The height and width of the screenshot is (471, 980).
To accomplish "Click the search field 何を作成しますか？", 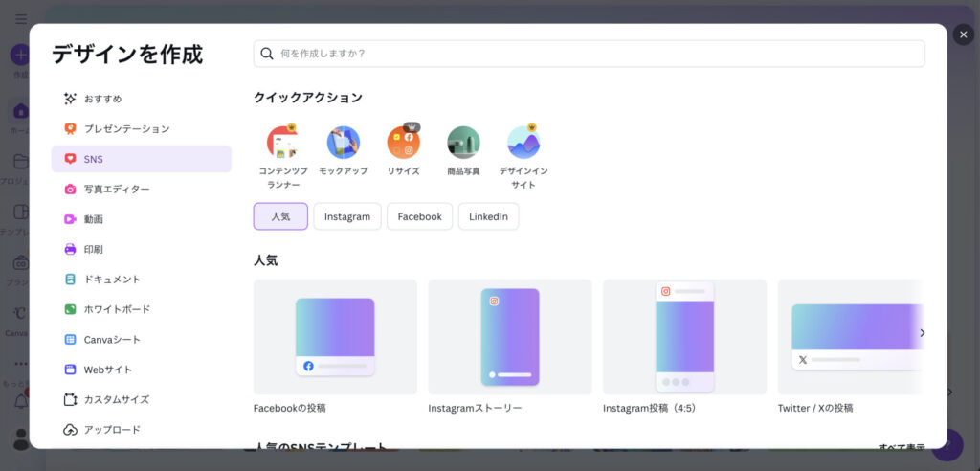I will 589,54.
